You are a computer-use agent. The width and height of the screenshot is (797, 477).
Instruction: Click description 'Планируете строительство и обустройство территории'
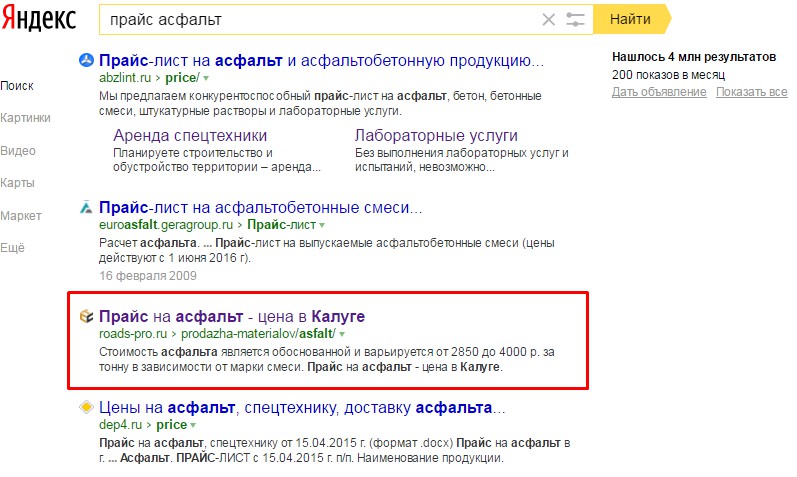point(217,160)
